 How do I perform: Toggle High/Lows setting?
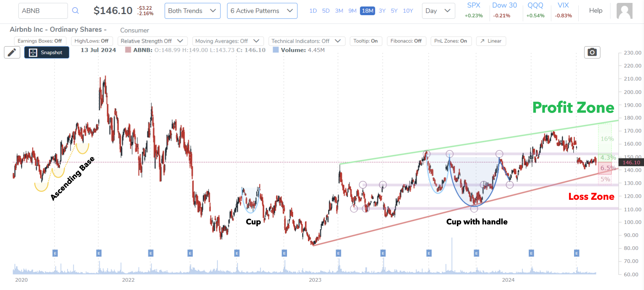[x=92, y=41]
